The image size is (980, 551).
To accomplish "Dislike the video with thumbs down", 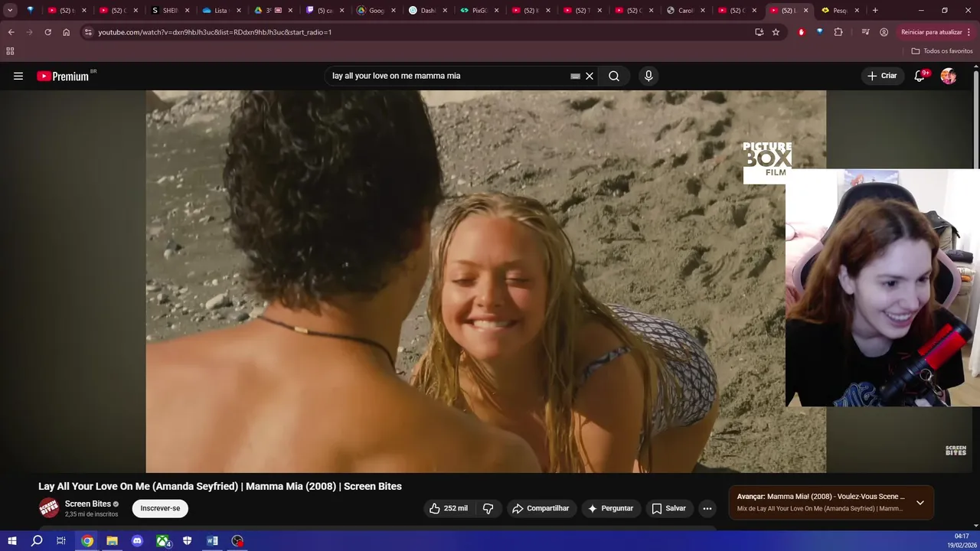I will coord(488,508).
